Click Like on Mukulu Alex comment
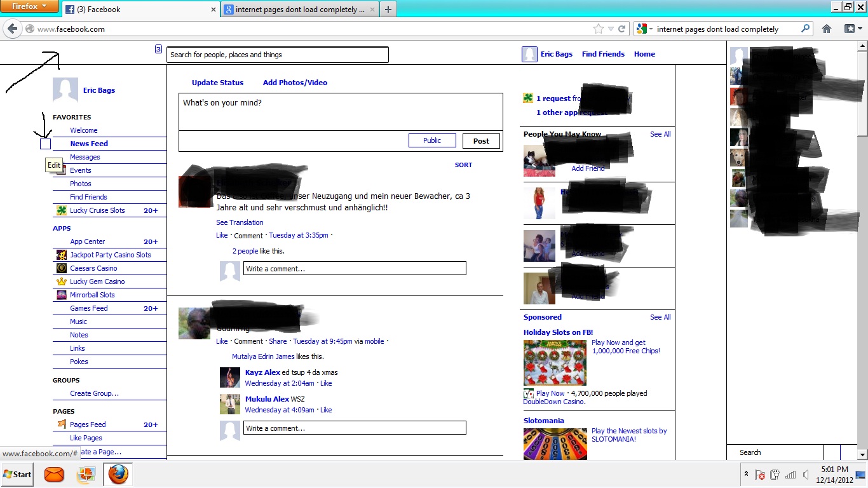868x488 pixels. (326, 410)
